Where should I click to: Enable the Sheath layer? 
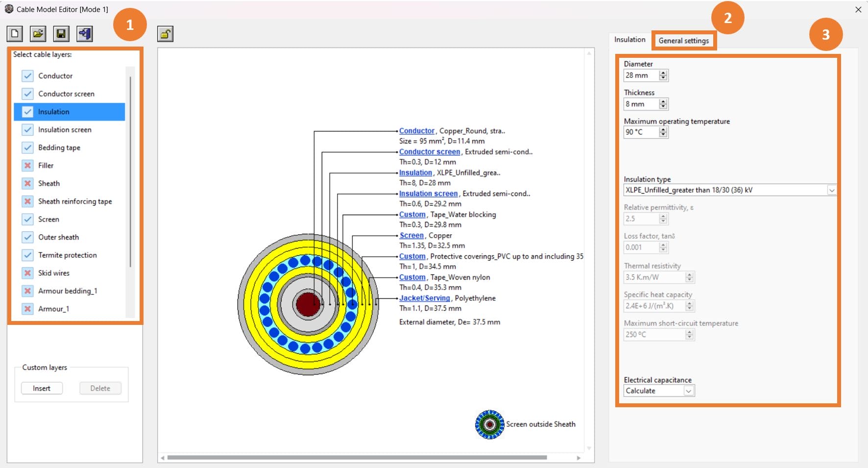coord(26,183)
